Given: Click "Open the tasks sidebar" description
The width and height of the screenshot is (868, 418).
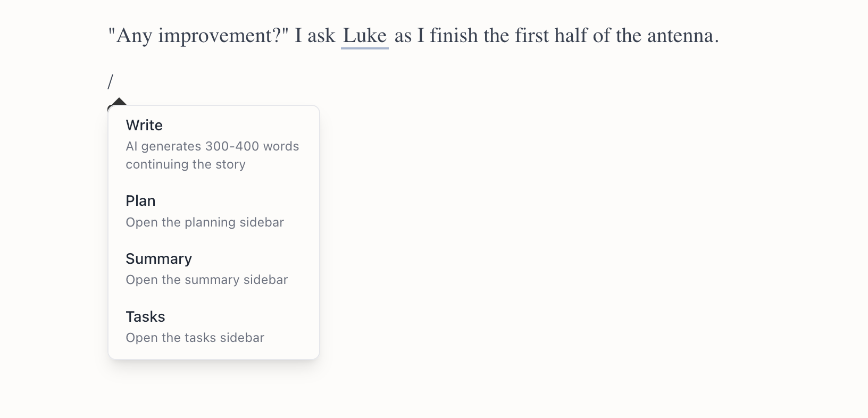Looking at the screenshot, I should (x=195, y=338).
